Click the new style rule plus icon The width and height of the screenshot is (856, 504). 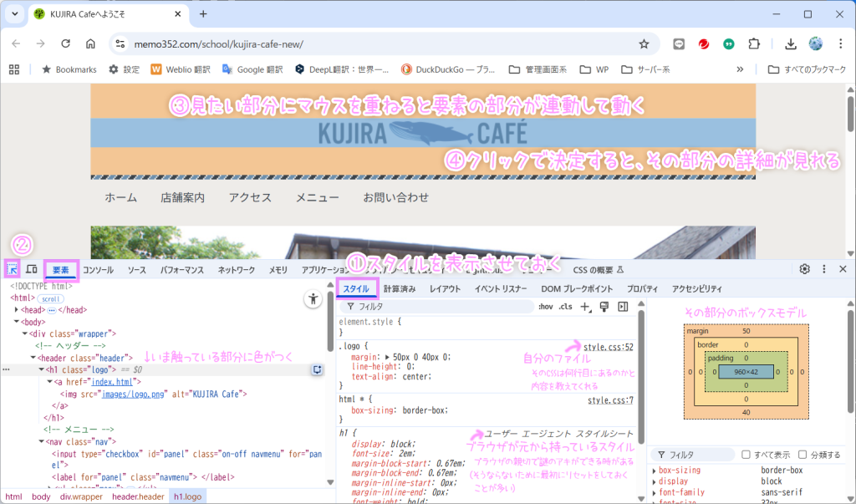585,307
